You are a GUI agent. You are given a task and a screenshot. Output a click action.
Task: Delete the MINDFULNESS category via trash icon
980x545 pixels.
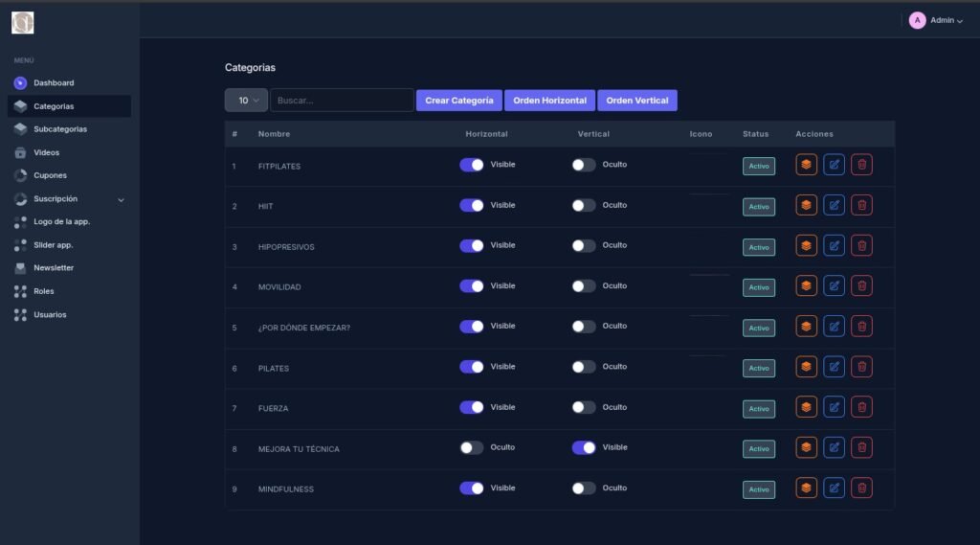(x=861, y=488)
